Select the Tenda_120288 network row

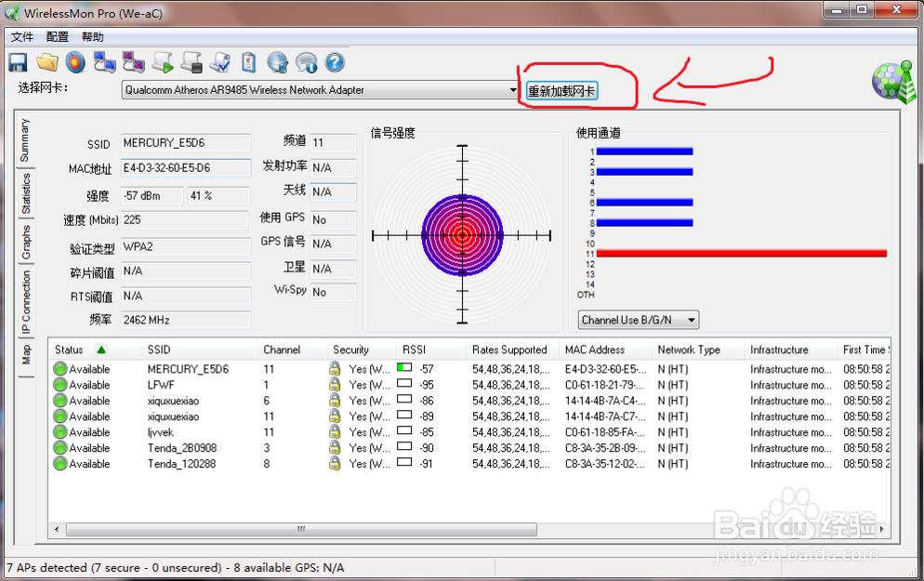pos(470,464)
